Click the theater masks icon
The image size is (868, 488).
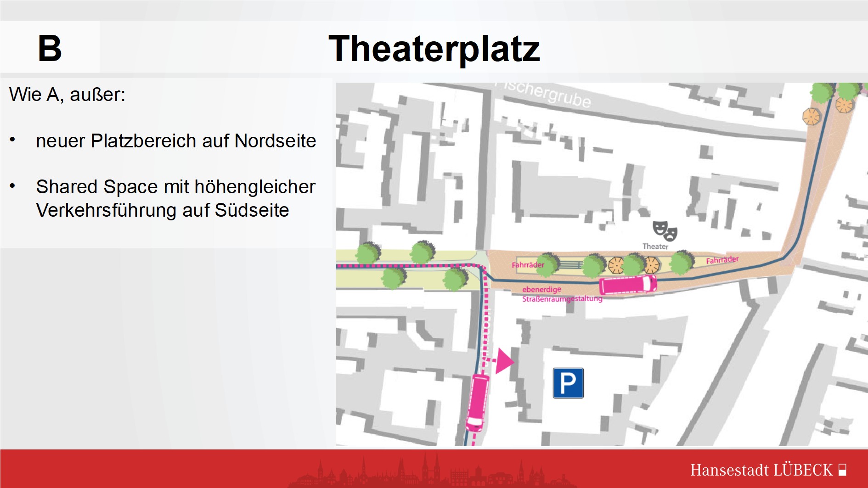pos(665,230)
